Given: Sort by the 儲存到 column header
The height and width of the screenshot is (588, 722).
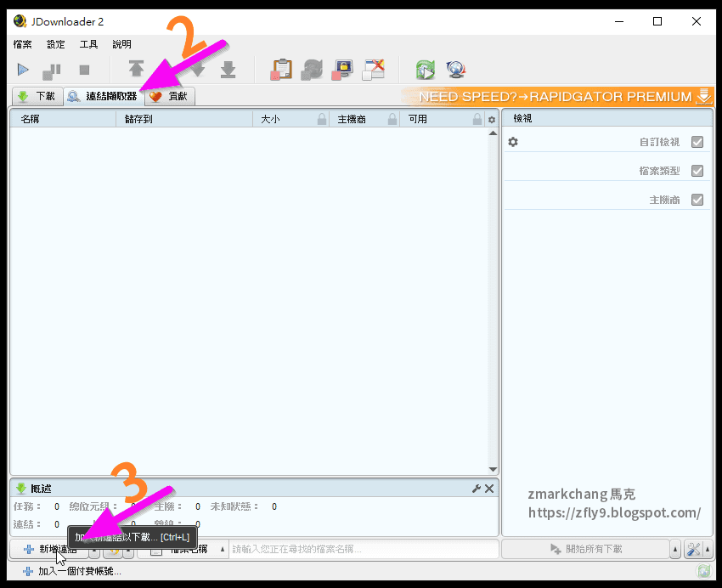Looking at the screenshot, I should (x=184, y=119).
